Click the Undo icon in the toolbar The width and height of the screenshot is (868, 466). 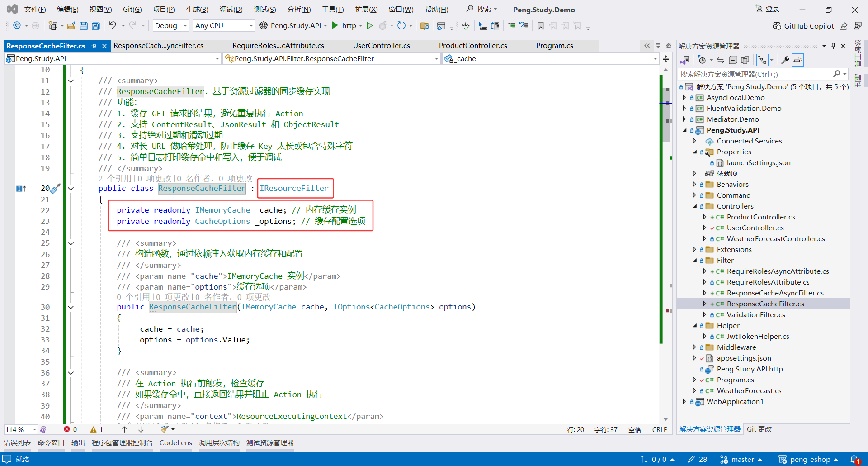click(113, 25)
